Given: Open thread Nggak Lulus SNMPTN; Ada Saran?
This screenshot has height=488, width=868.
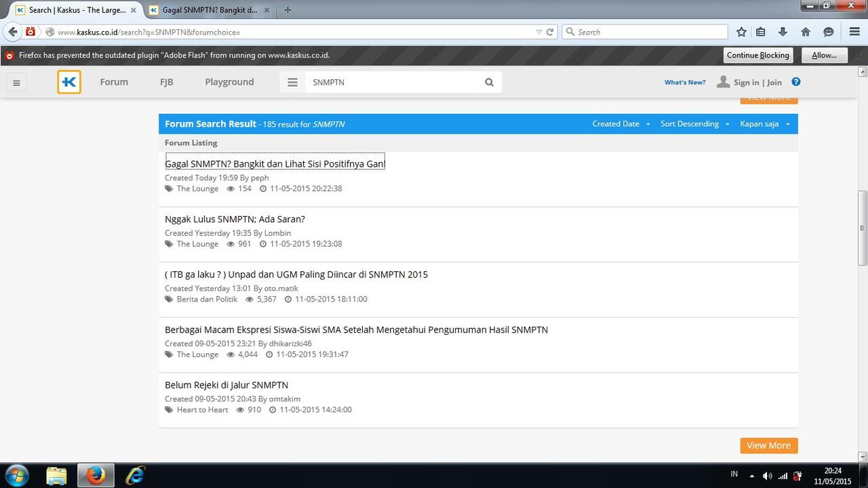Looking at the screenshot, I should pos(235,219).
